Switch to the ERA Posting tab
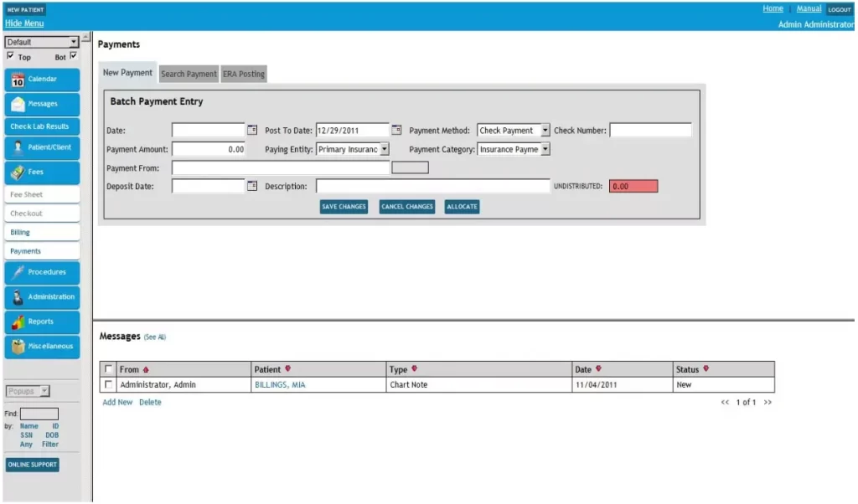 pos(244,74)
